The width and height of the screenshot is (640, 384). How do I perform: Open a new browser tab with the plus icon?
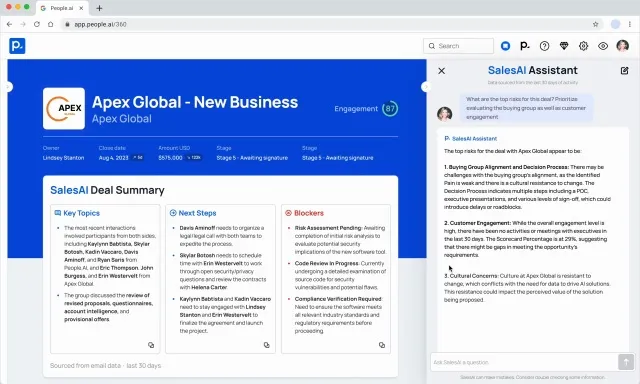pos(99,8)
